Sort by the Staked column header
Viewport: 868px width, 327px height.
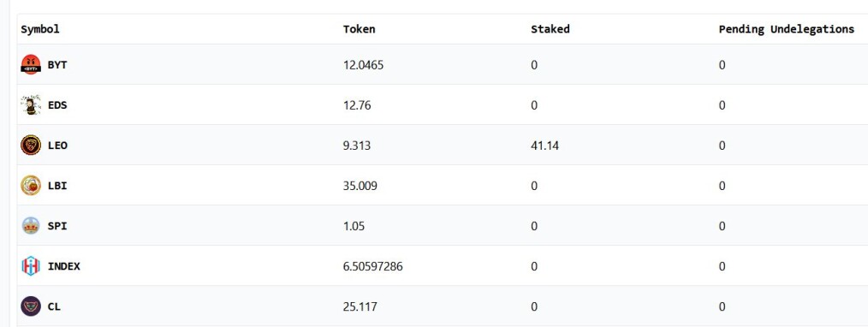click(550, 29)
